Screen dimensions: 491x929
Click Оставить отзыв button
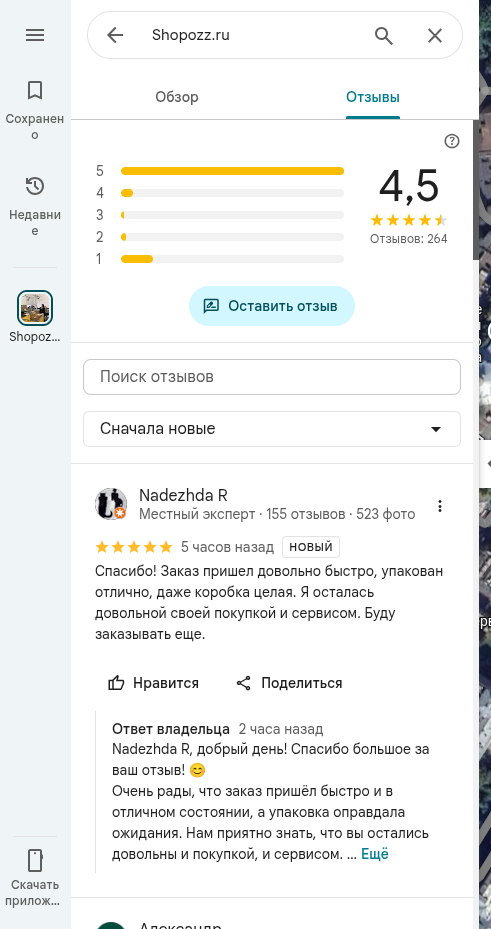(x=272, y=306)
